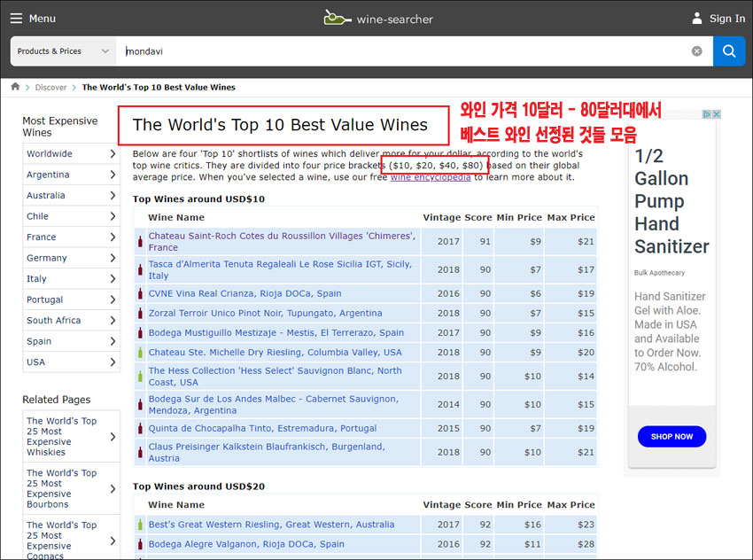Click the 1/2 Gallon Pump Hand Sanitizer ad
753x560 pixels.
671,201
